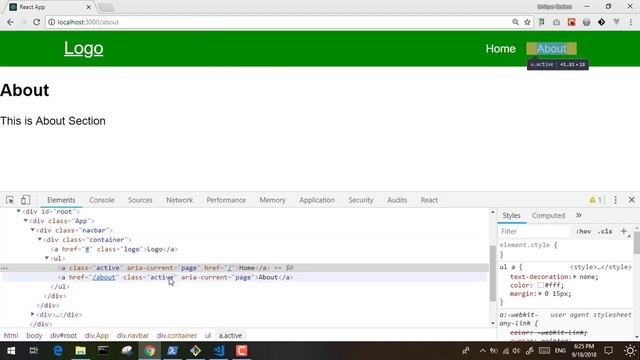Image resolution: width=640 pixels, height=360 pixels.
Task: Go to Home via navbar link
Action: coord(500,49)
